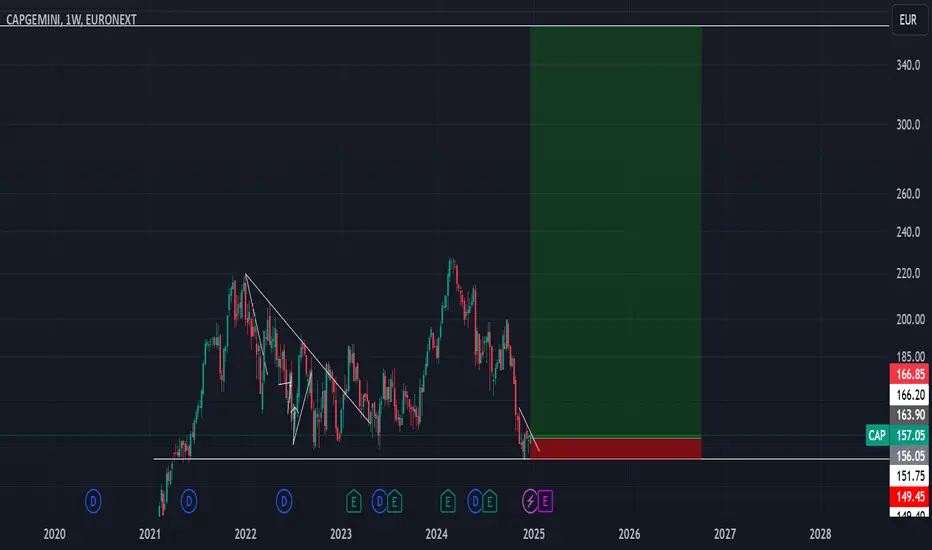Select the gray 156.05 price label

[x=909, y=455]
